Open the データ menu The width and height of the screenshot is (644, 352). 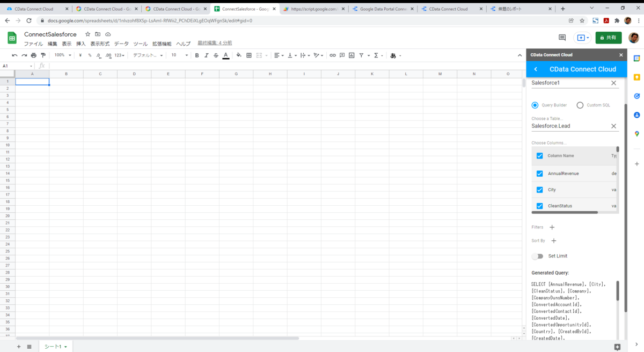tap(121, 44)
